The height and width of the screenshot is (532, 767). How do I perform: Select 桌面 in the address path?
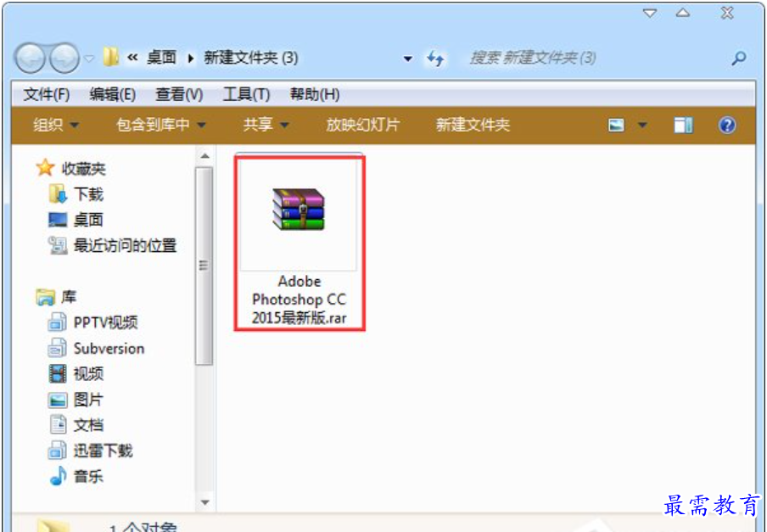161,58
